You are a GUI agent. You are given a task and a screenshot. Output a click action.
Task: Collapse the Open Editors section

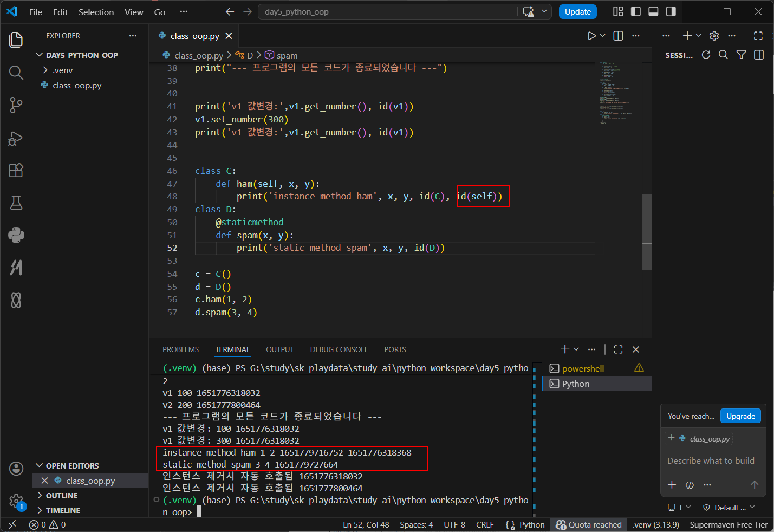[x=72, y=466]
